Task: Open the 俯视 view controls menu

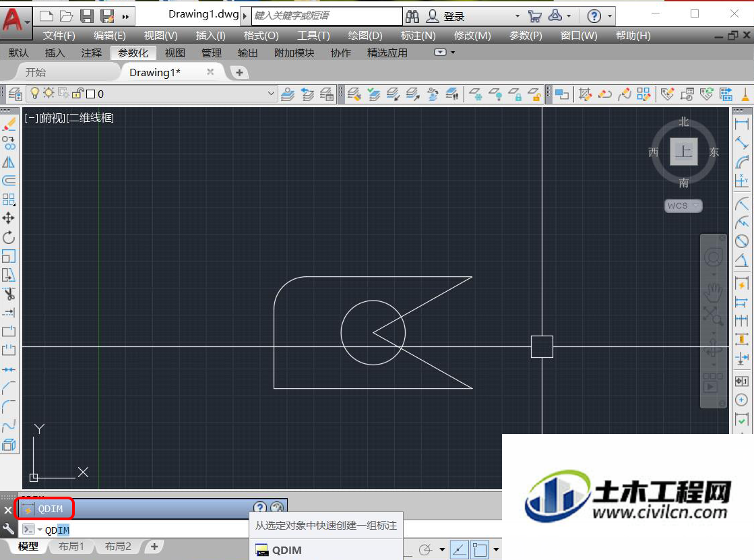Action: tap(53, 118)
